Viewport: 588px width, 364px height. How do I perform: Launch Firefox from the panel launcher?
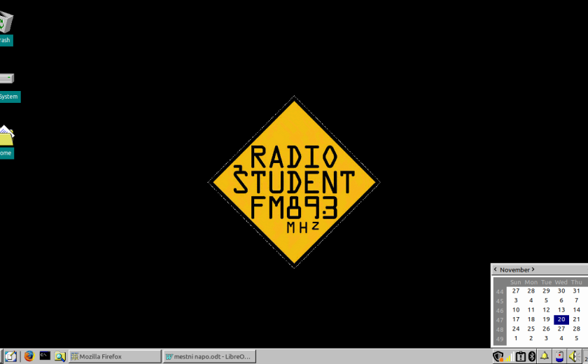(29, 356)
